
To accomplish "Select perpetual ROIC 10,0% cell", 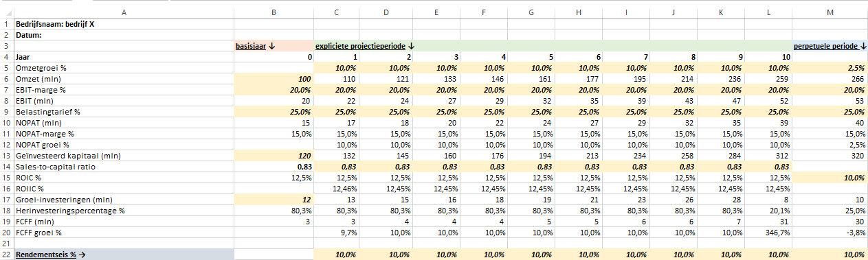I will [x=830, y=178].
